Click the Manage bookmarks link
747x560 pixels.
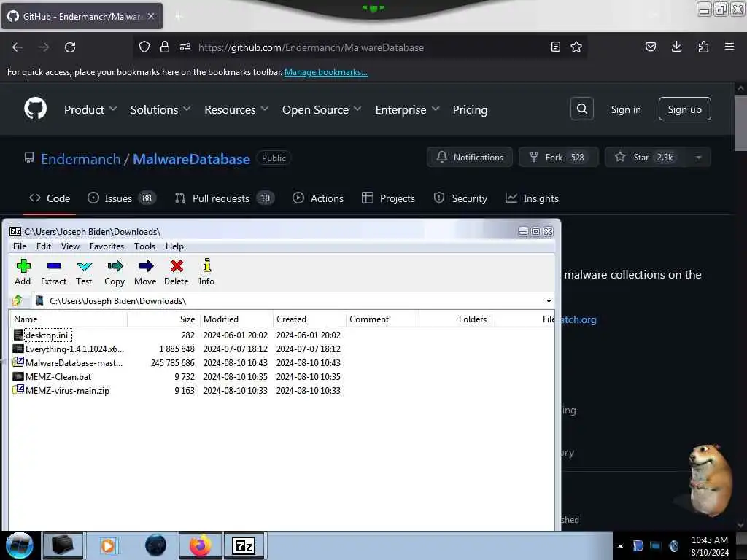click(326, 72)
